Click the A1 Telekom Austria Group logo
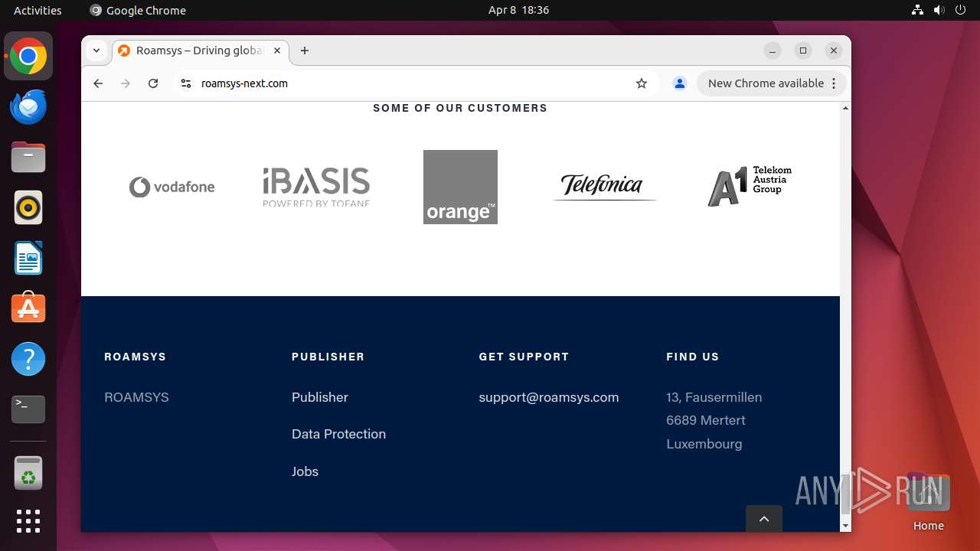Image resolution: width=980 pixels, height=551 pixels. click(x=750, y=186)
